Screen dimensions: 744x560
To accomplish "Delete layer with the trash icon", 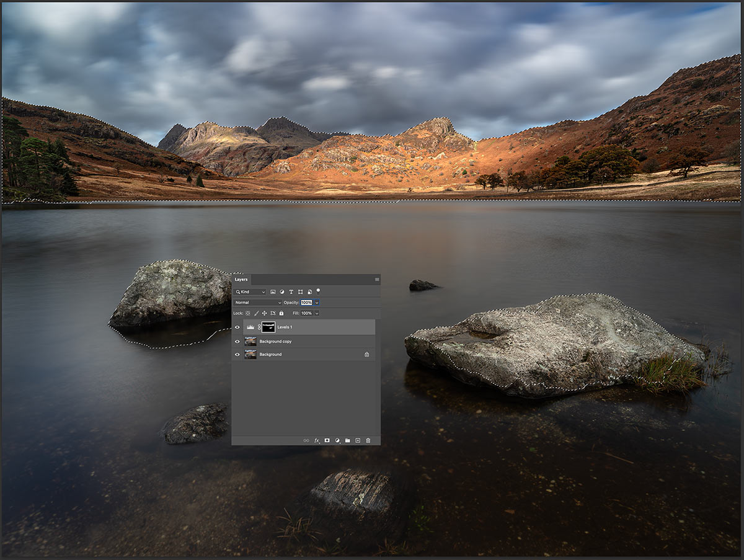I will 368,440.
